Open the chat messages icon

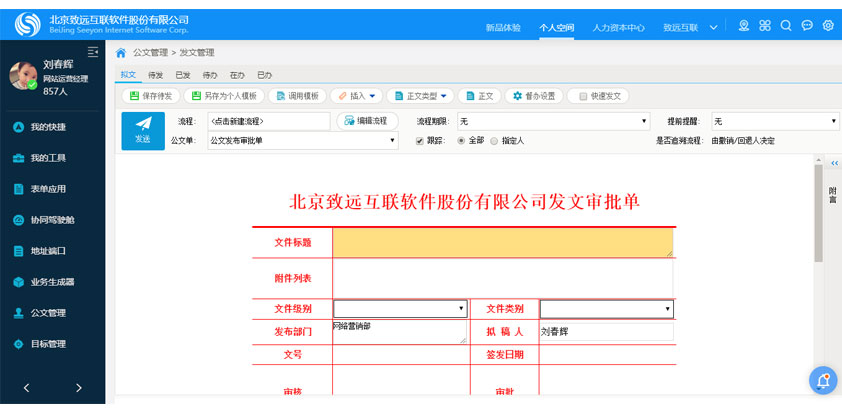[807, 26]
